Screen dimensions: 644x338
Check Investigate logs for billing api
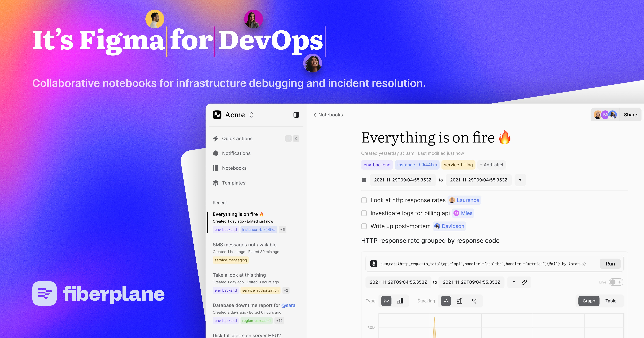click(x=364, y=213)
